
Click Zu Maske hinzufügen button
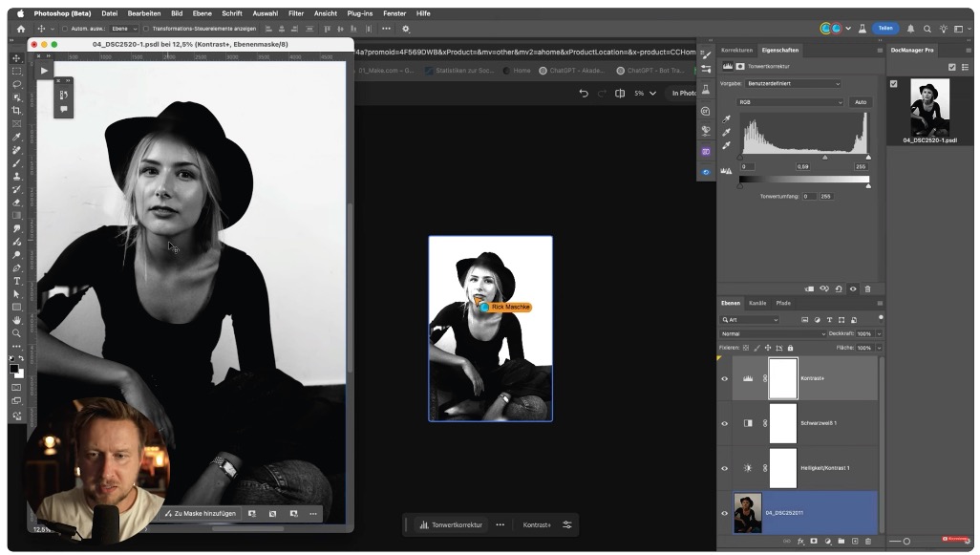click(x=200, y=514)
